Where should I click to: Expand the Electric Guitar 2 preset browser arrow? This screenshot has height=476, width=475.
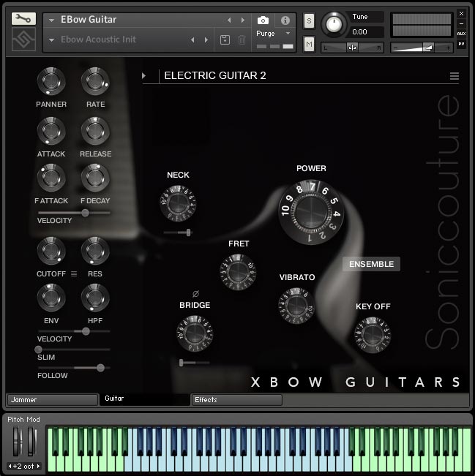pyautogui.click(x=143, y=75)
